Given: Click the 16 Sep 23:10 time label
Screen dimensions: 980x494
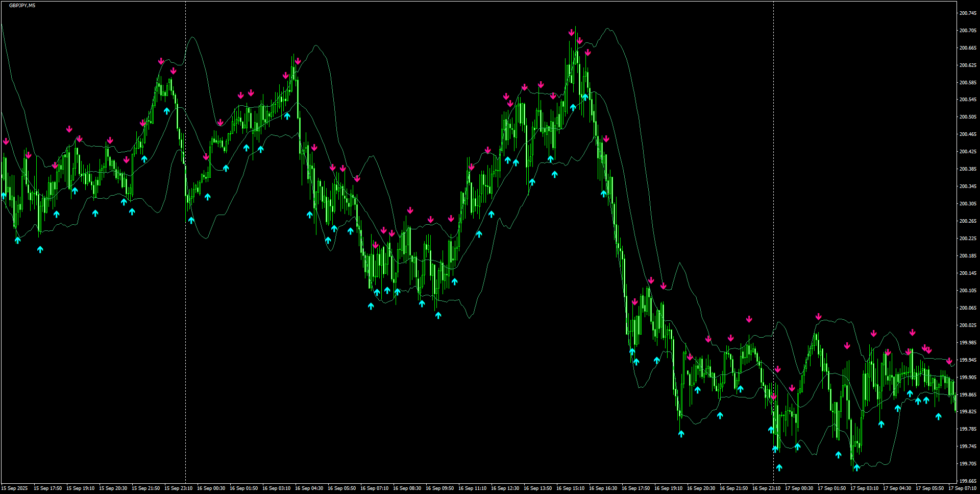Looking at the screenshot, I should point(766,488).
